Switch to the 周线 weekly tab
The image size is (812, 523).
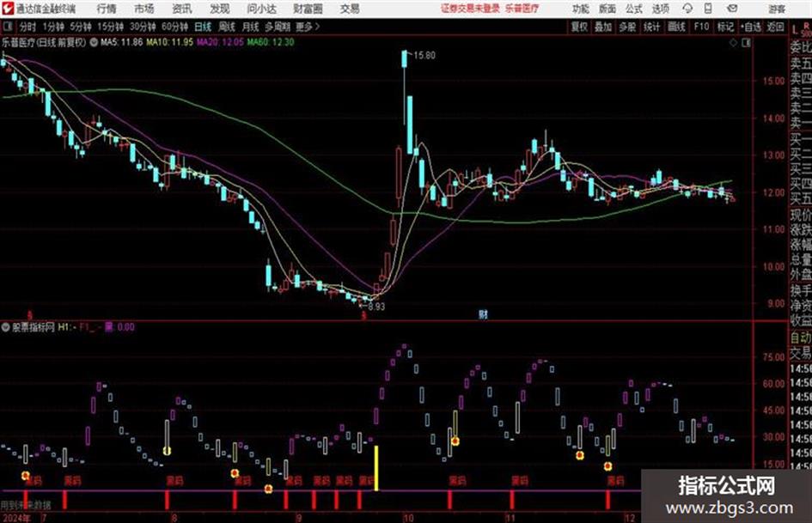click(x=227, y=27)
